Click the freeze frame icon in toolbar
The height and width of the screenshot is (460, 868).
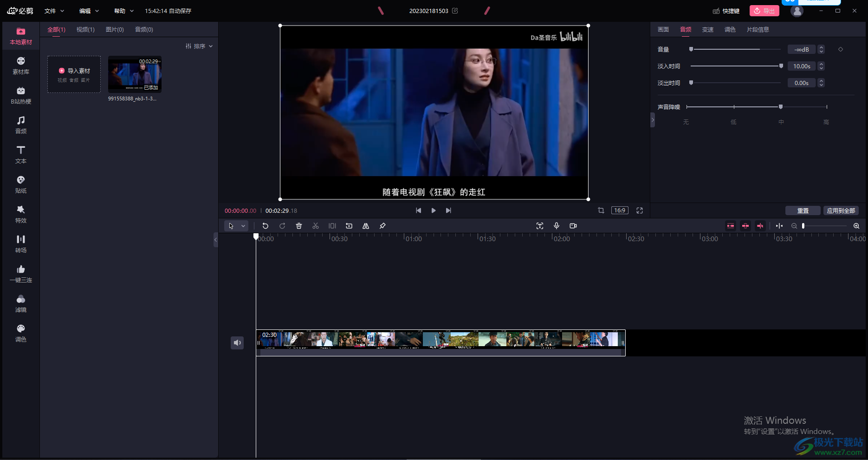click(x=332, y=226)
